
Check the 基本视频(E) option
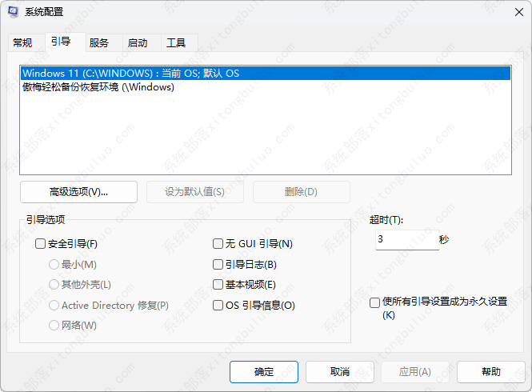coord(218,285)
